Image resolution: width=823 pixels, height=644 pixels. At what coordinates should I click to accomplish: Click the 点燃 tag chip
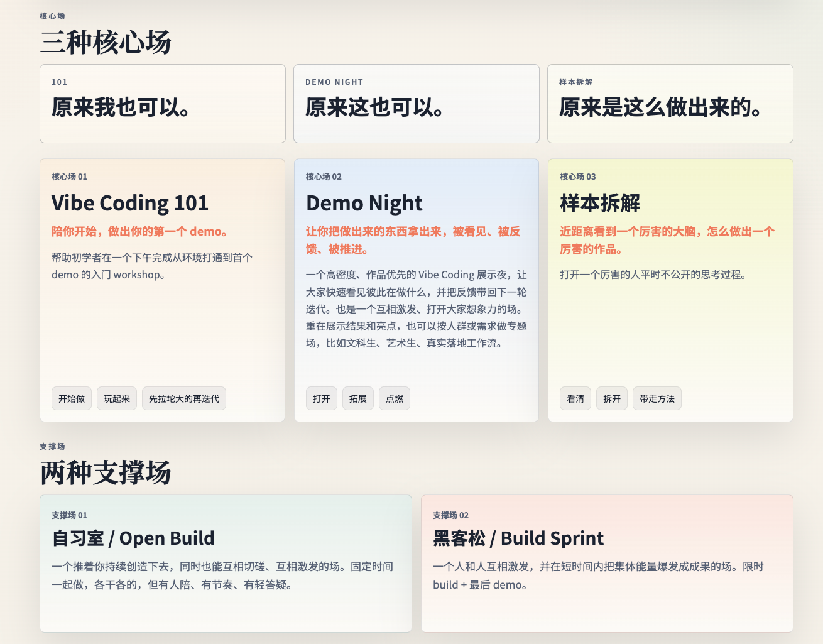[x=395, y=399]
